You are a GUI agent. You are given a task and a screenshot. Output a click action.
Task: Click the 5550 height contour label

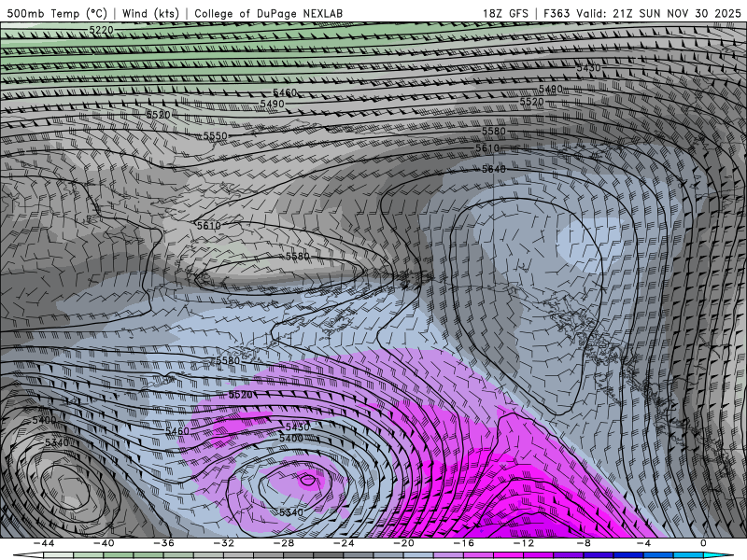coord(216,136)
